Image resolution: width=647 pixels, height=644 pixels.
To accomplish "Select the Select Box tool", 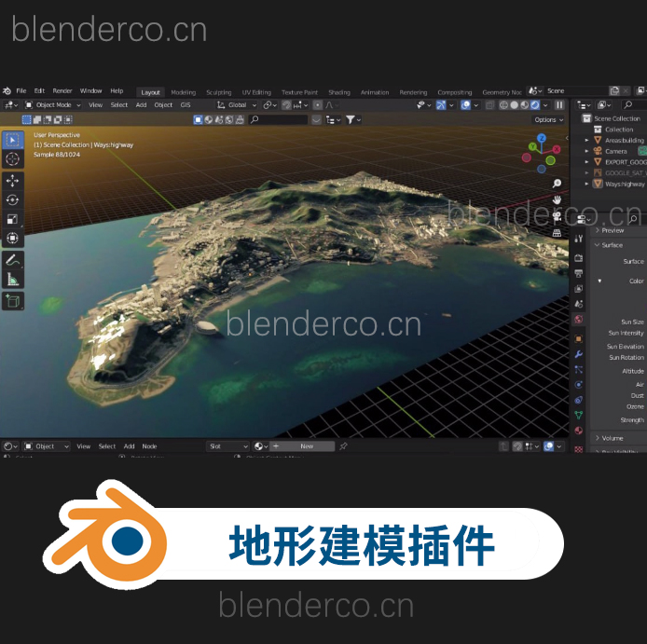I will pyautogui.click(x=13, y=141).
